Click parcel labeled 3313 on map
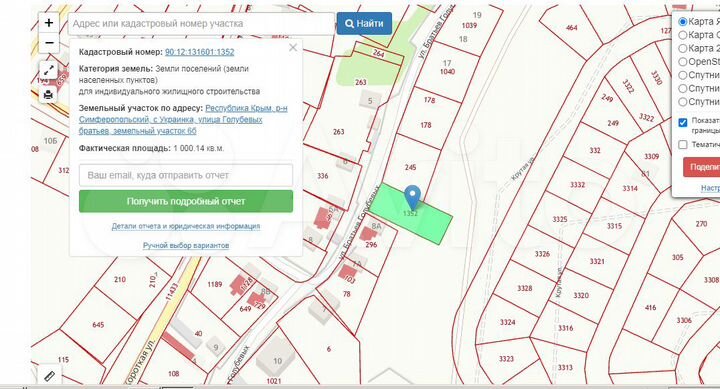This screenshot has width=720, height=389. coord(565,367)
